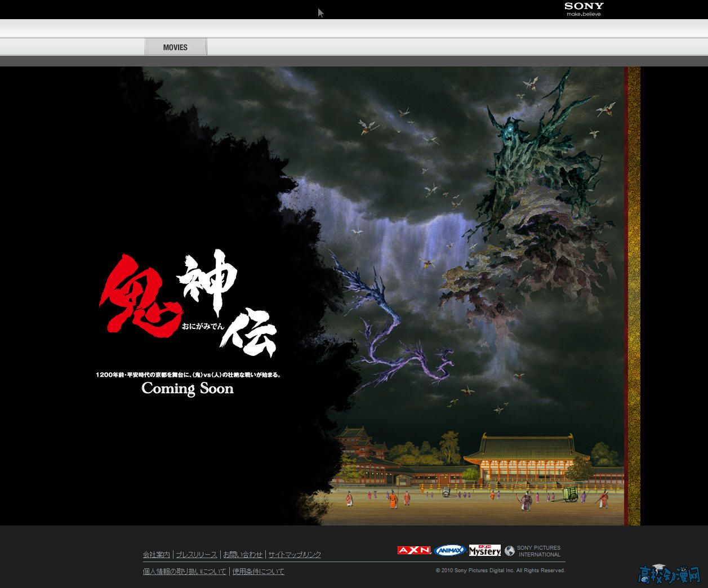708x588 pixels.
Task: Click the 1200年前 tagline text
Action: click(188, 375)
